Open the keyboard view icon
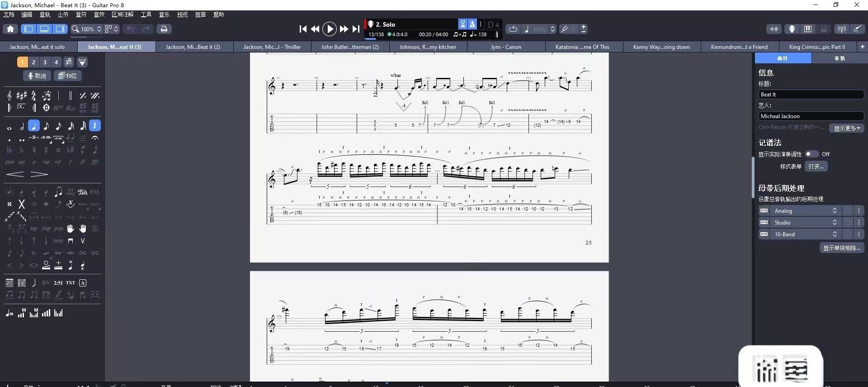 tap(808, 29)
